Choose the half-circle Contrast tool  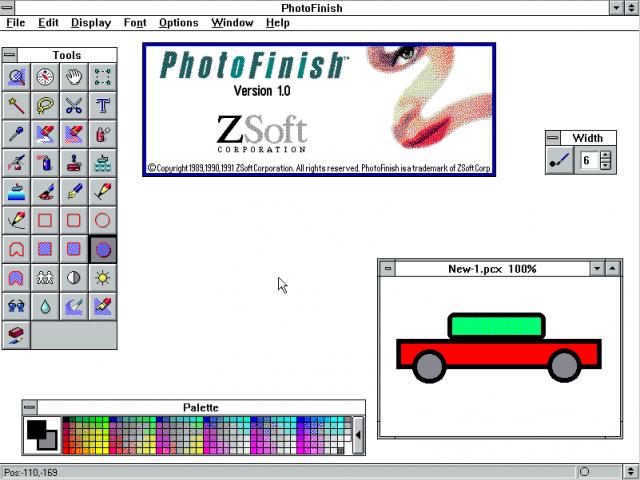[74, 277]
